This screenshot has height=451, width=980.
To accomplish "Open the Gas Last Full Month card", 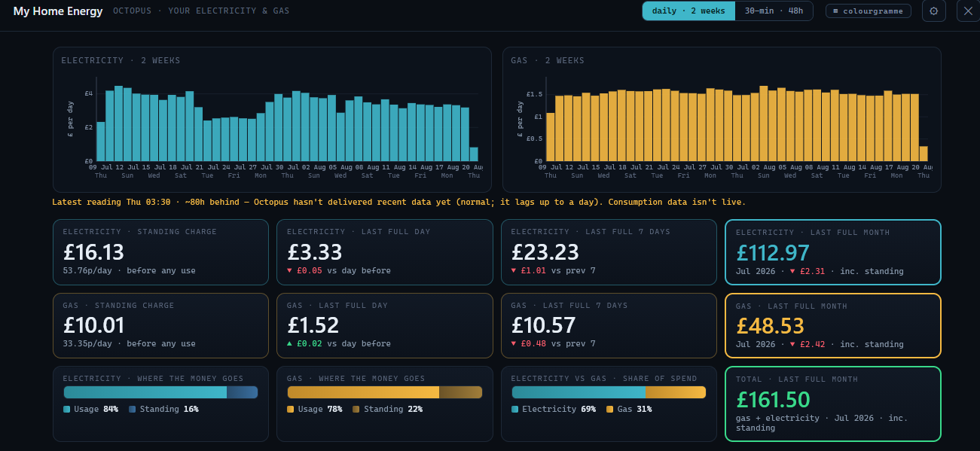I will (x=832, y=325).
